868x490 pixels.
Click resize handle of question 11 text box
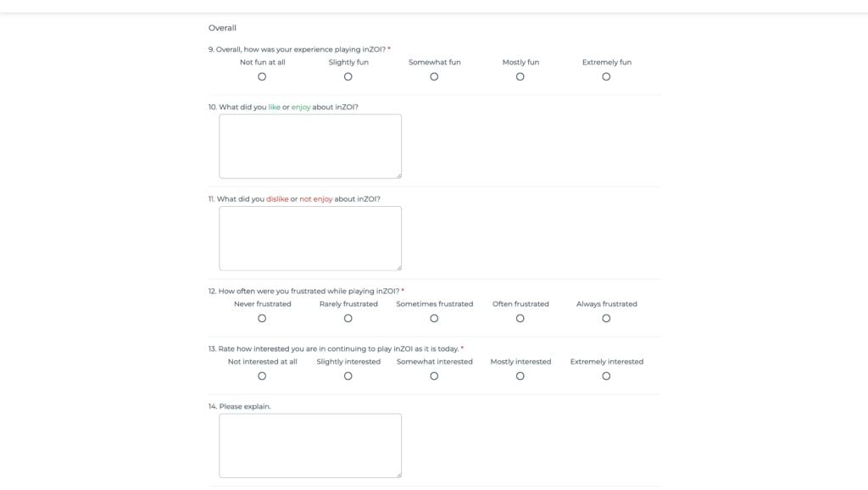(x=398, y=268)
